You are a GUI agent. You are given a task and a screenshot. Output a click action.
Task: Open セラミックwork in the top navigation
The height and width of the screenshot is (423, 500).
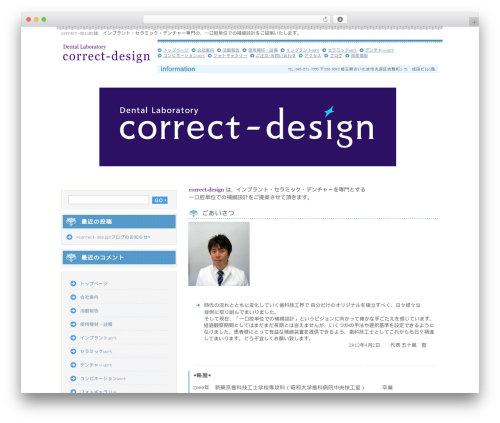[342, 50]
